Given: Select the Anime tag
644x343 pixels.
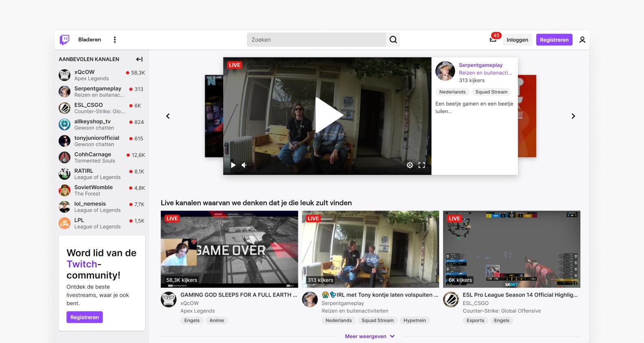Looking at the screenshot, I should point(217,320).
